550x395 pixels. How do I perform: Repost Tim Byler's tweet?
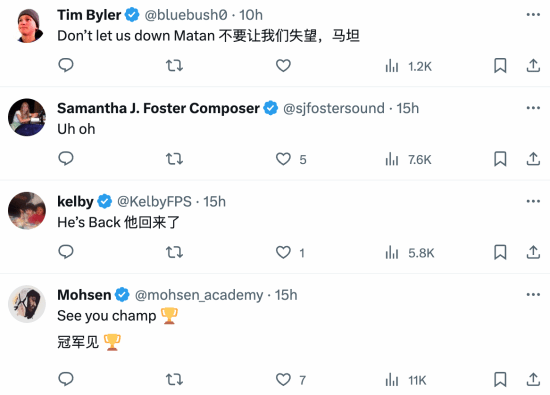click(174, 66)
